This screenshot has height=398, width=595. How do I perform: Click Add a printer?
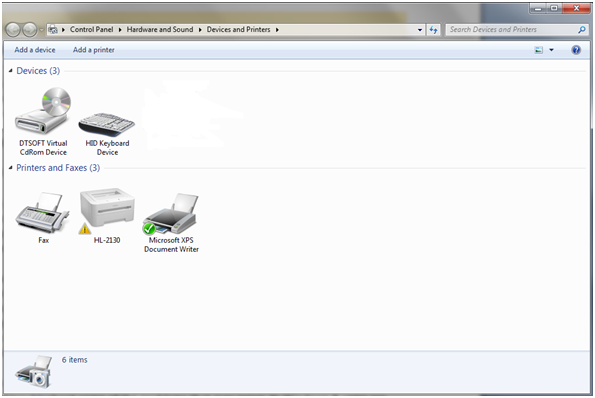[x=94, y=50]
